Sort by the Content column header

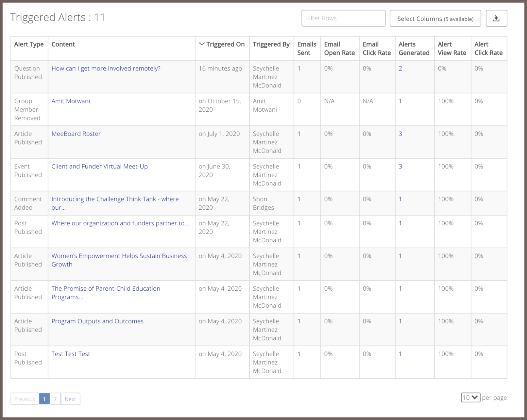63,44
